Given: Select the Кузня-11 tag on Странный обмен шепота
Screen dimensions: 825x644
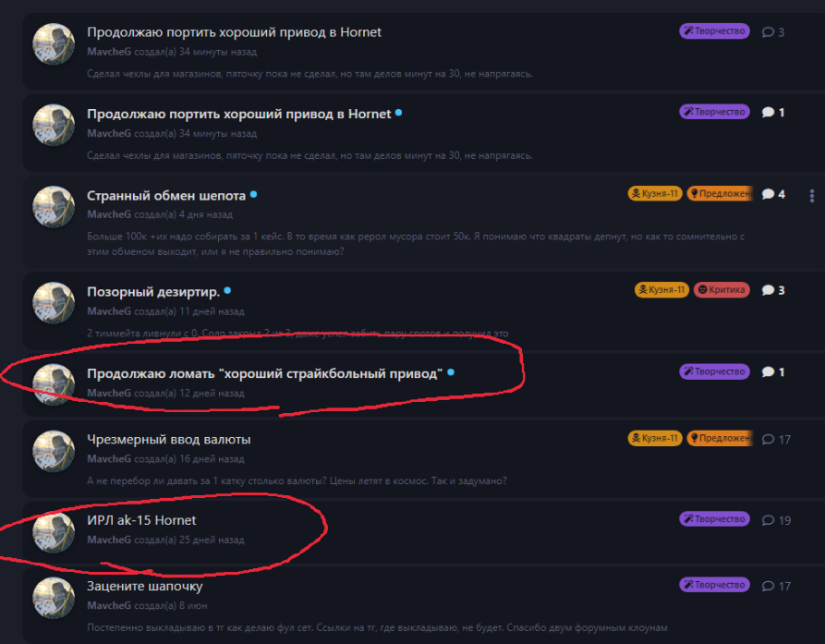Looking at the screenshot, I should [x=655, y=194].
